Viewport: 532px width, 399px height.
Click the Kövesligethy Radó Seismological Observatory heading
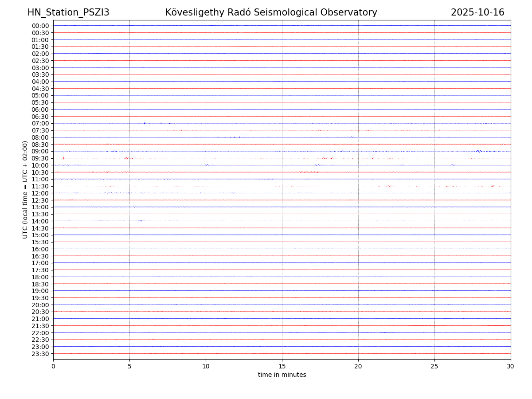point(271,12)
